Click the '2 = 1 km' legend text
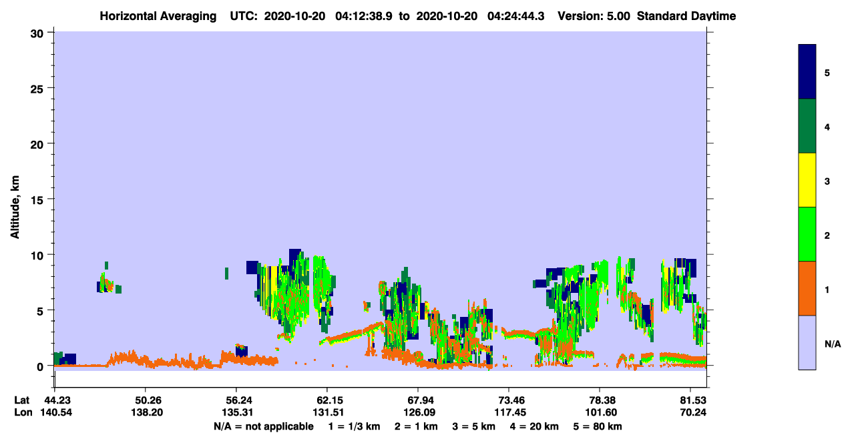The width and height of the screenshot is (868, 445). [416, 426]
